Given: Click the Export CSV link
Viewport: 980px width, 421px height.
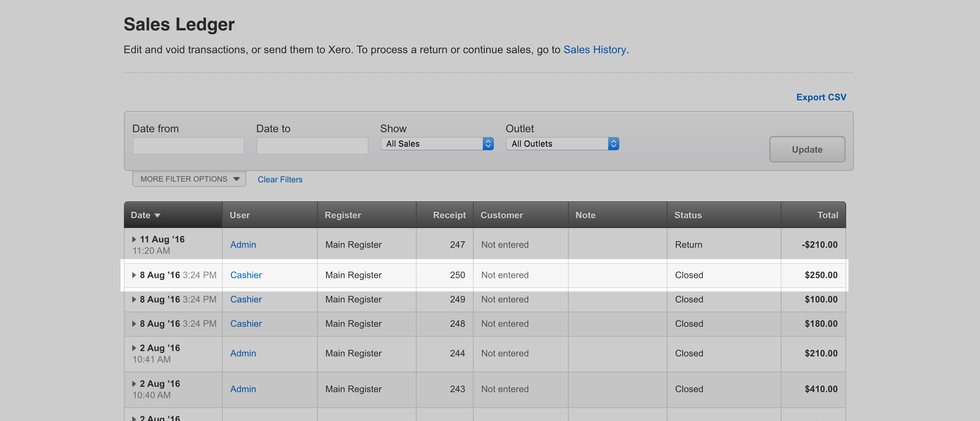Looking at the screenshot, I should coord(821,97).
